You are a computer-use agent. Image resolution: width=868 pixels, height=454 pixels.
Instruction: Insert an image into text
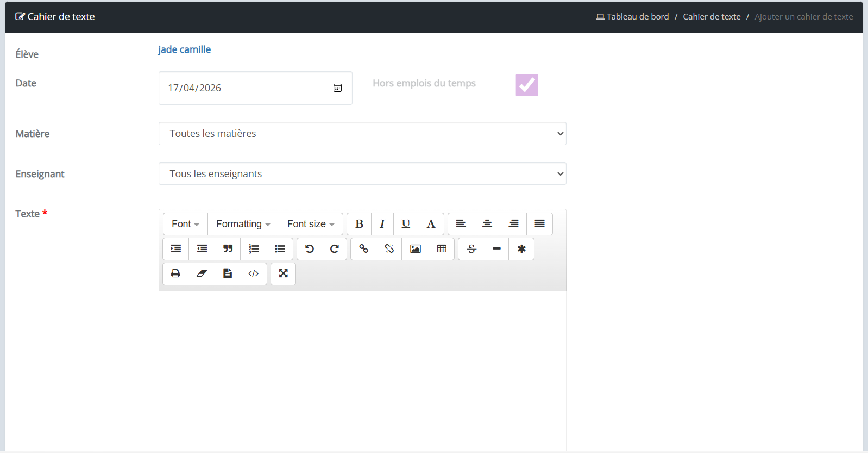416,249
